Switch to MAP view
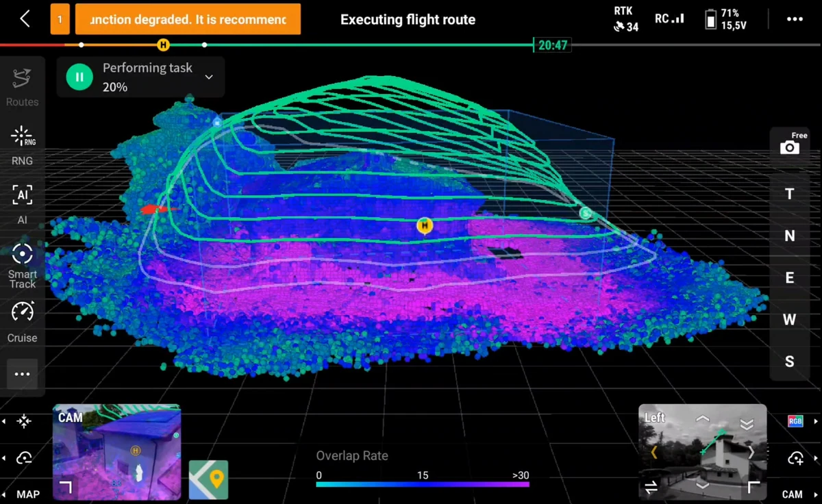 (27, 494)
